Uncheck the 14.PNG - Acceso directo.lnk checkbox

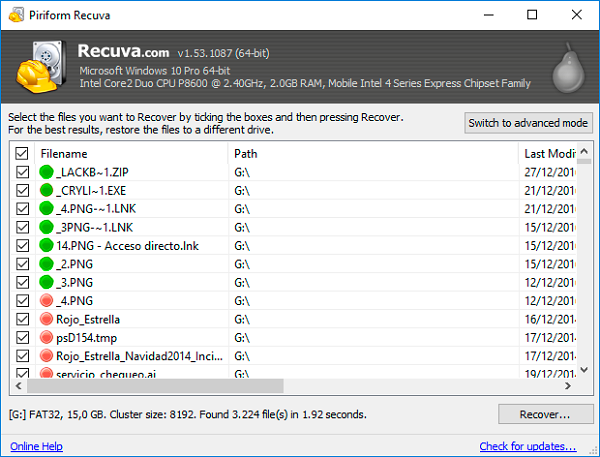(22, 245)
